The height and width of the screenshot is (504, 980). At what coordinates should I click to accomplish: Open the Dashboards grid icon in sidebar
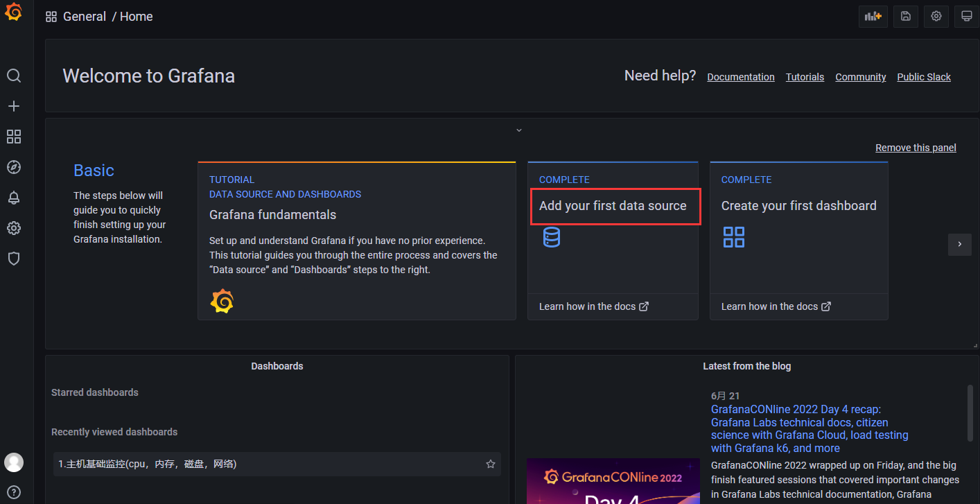point(14,137)
